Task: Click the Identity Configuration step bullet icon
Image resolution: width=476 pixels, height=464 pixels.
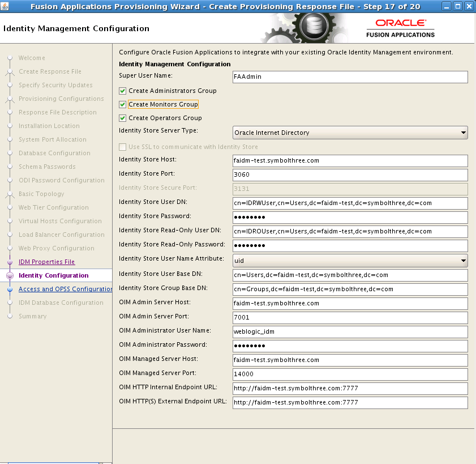Action: click(x=9, y=275)
